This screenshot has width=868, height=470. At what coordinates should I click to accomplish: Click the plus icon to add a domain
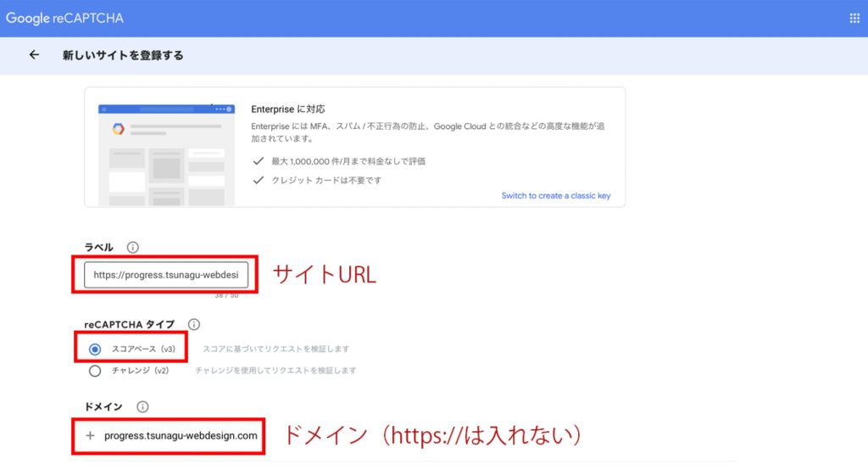tap(90, 435)
